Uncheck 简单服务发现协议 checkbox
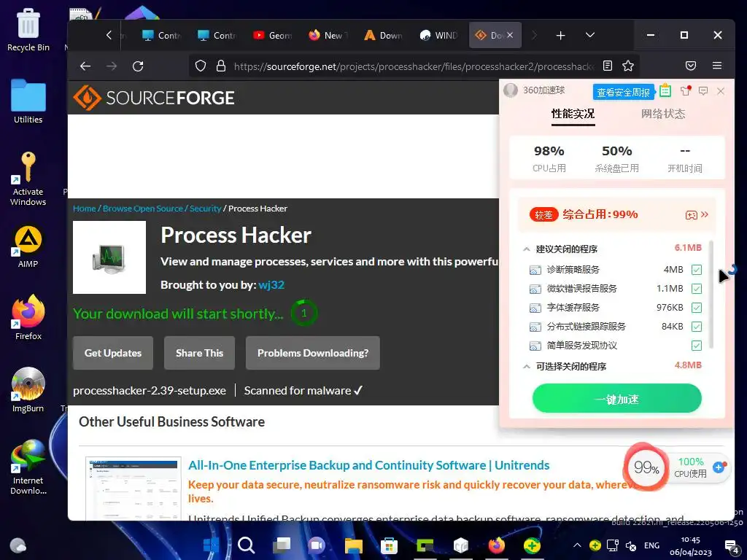The width and height of the screenshot is (747, 560). point(697,346)
